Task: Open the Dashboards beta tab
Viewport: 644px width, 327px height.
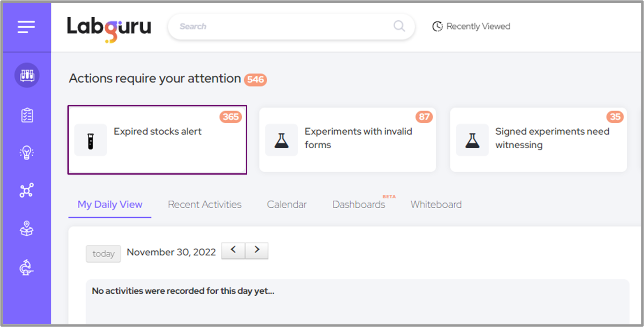Action: 359,205
